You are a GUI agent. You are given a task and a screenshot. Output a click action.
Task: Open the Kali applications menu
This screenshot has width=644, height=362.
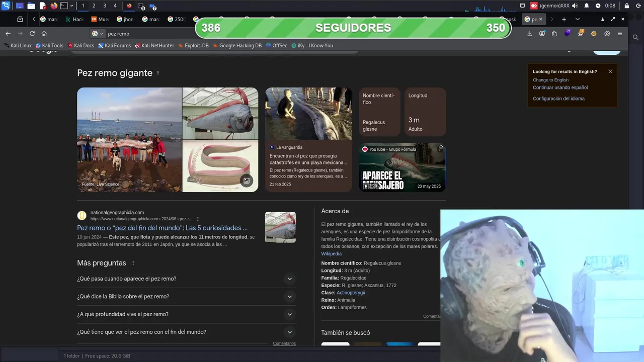6,6
